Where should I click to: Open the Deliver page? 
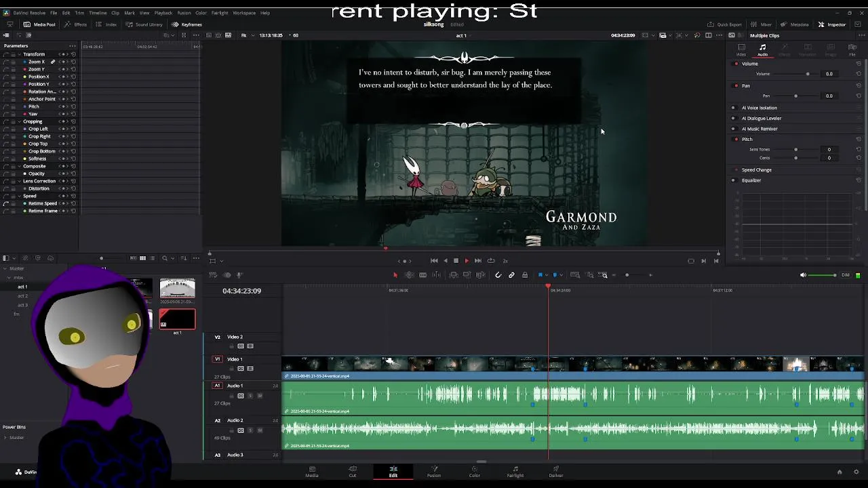tap(556, 471)
